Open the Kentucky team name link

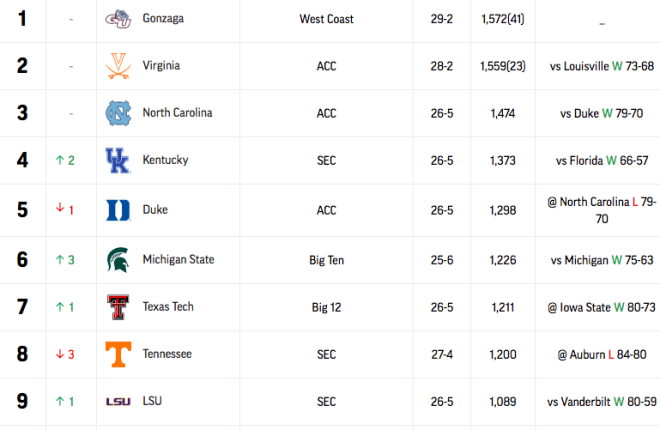(x=165, y=160)
